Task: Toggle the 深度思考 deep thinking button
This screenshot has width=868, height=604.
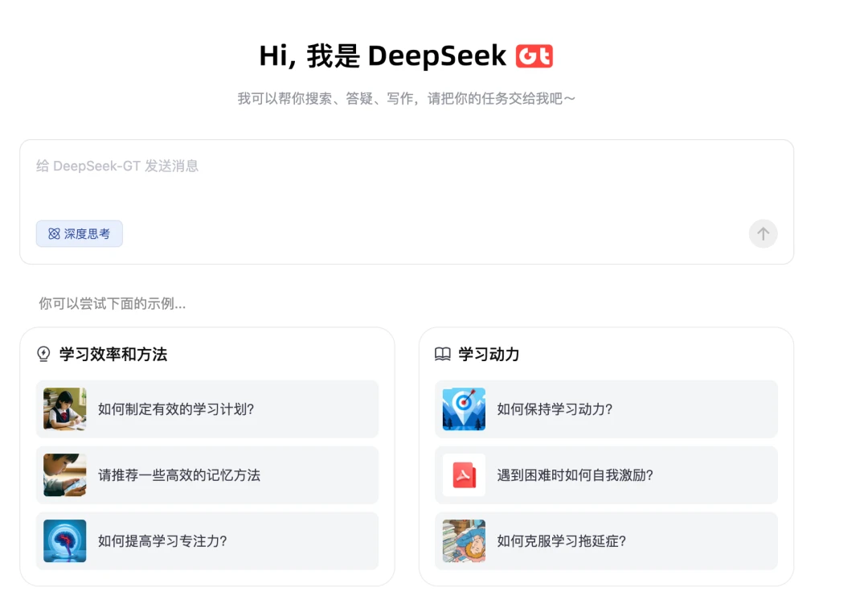Action: [79, 234]
